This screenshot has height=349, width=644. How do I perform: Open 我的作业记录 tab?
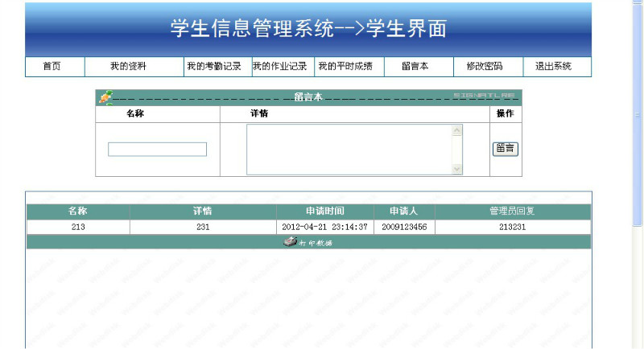coord(279,67)
